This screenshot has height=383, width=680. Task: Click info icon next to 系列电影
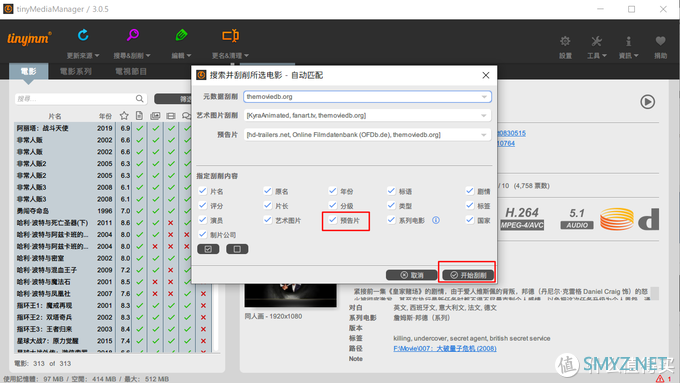click(436, 220)
